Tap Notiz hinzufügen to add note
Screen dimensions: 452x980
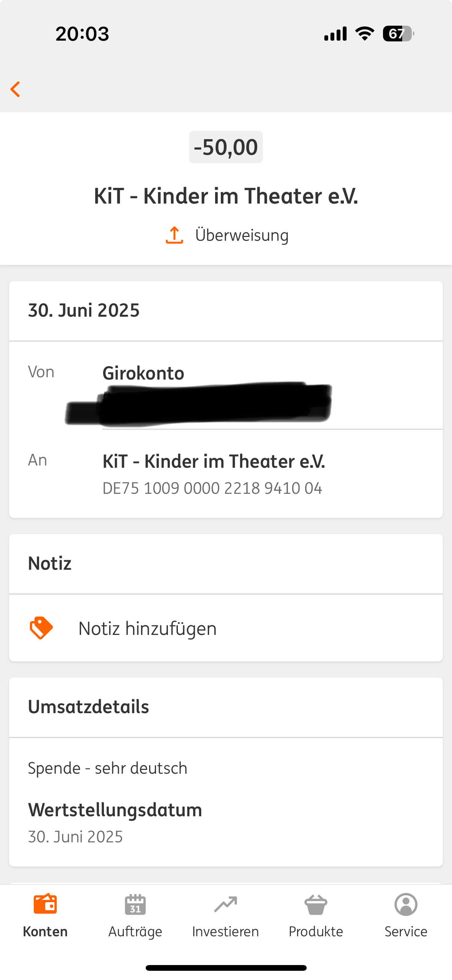point(148,629)
